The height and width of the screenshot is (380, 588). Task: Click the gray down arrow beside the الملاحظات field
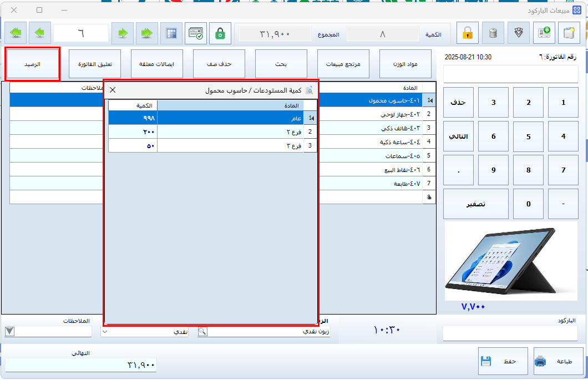[x=10, y=331]
